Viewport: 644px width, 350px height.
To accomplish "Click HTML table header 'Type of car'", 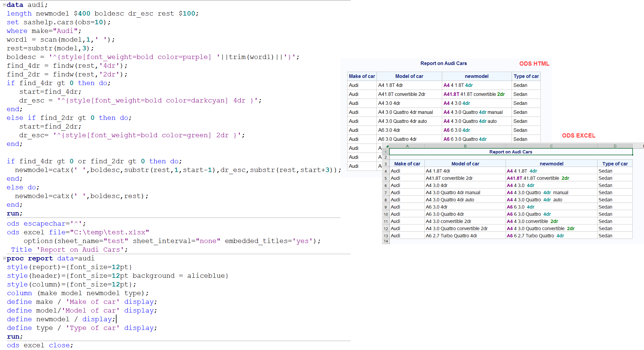I will (x=526, y=76).
